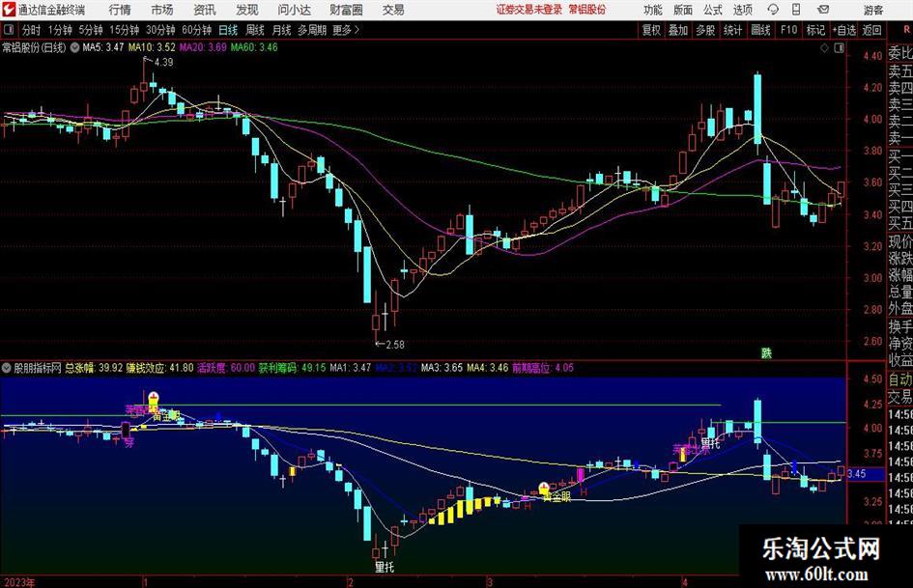
Task: Click the 常铝股份 stock name in title bar
Action: [587, 10]
